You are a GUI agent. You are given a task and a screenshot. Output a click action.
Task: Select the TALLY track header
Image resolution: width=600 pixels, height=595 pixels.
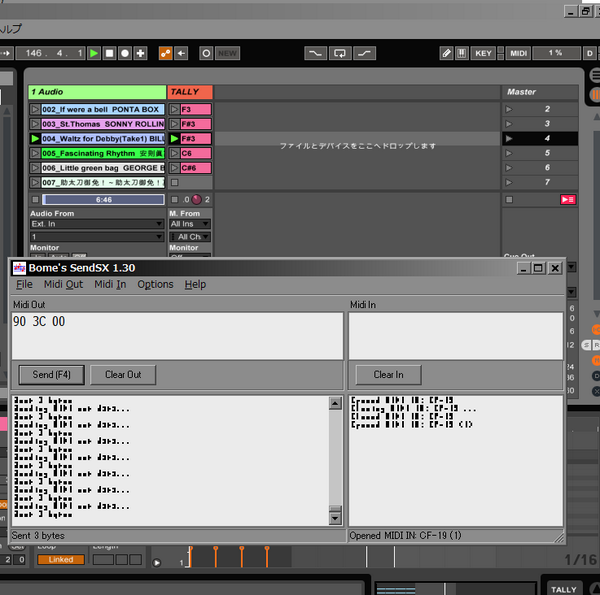click(190, 92)
